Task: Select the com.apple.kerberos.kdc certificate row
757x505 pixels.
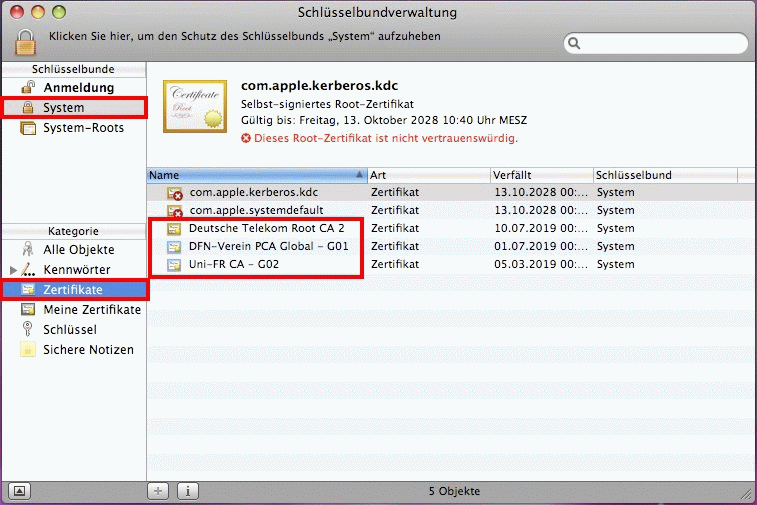Action: tap(451, 192)
